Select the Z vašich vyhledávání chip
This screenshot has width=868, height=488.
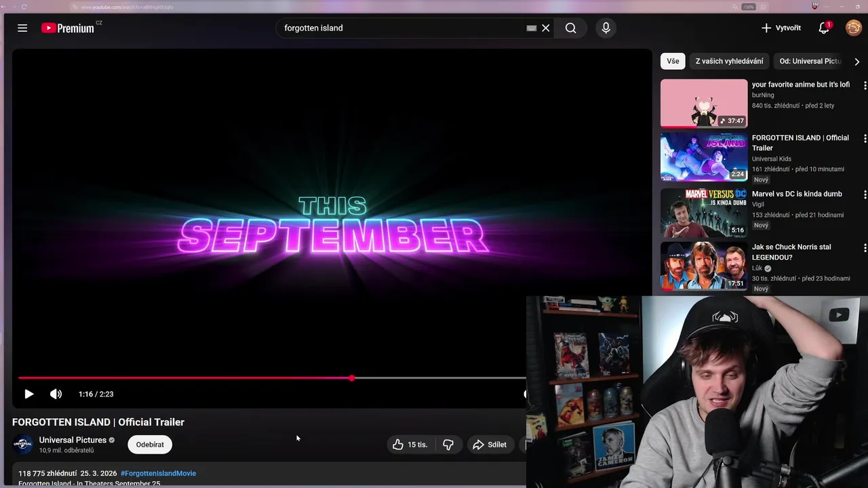click(x=729, y=61)
